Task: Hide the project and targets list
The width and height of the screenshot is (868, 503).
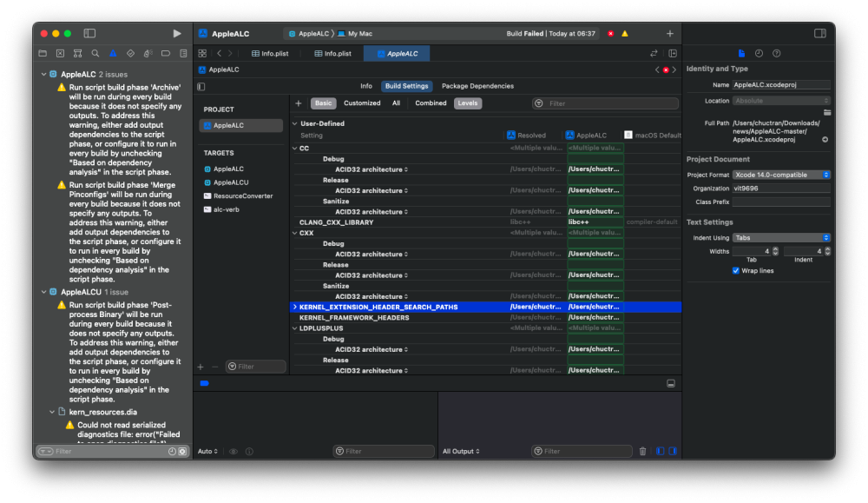Action: click(201, 86)
